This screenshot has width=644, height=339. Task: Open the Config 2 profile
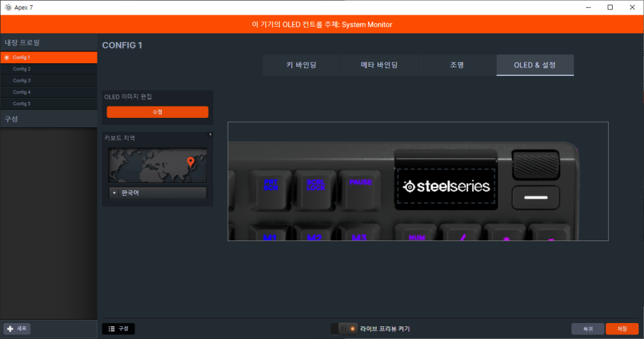(x=49, y=69)
